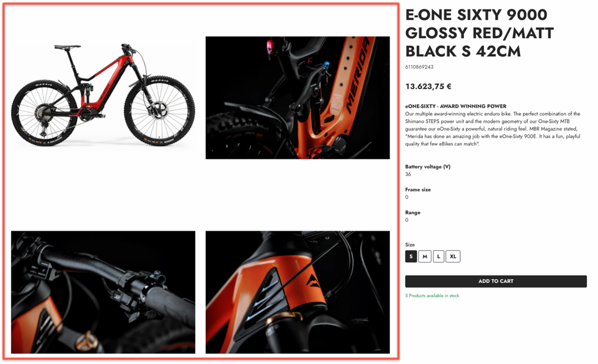Screen dimensions: 598x364
Task: Choose the M size button
Action: (425, 256)
